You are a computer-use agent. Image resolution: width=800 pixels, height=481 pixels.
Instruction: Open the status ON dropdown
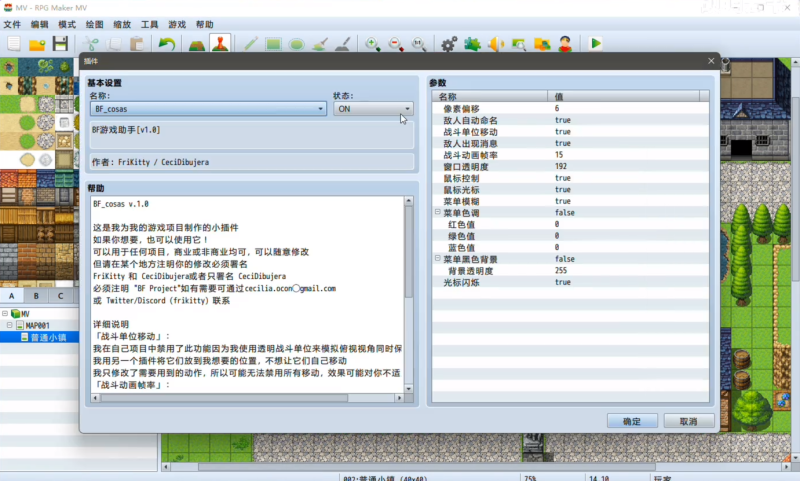tap(373, 109)
